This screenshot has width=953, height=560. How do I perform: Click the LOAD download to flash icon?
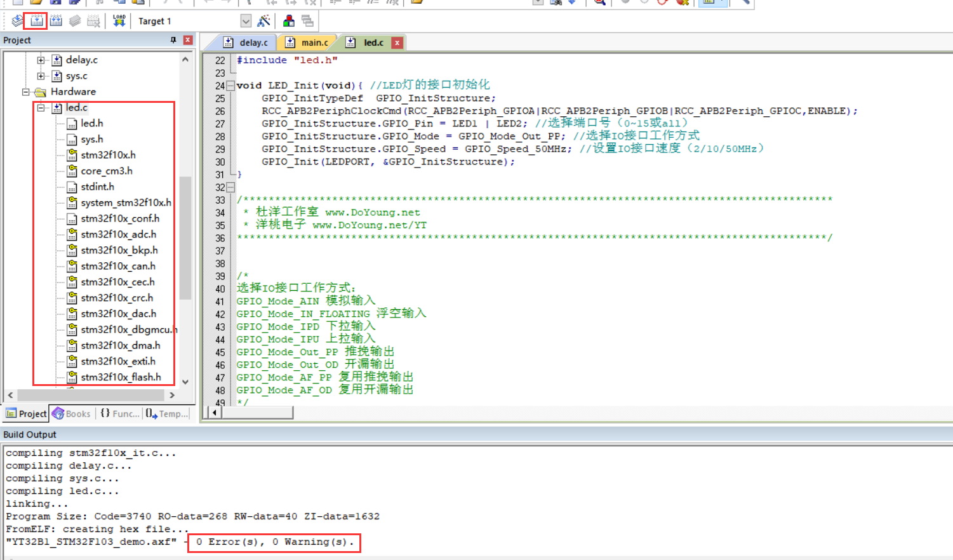[x=119, y=20]
